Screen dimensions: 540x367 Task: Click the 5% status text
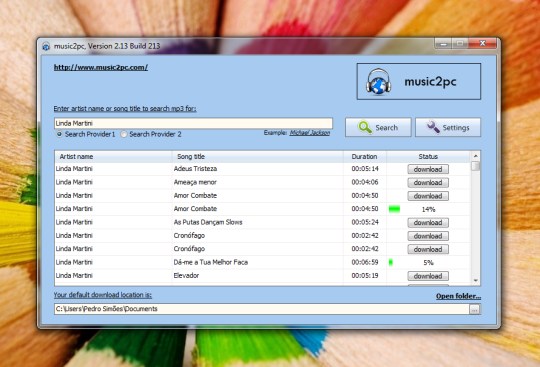point(428,263)
